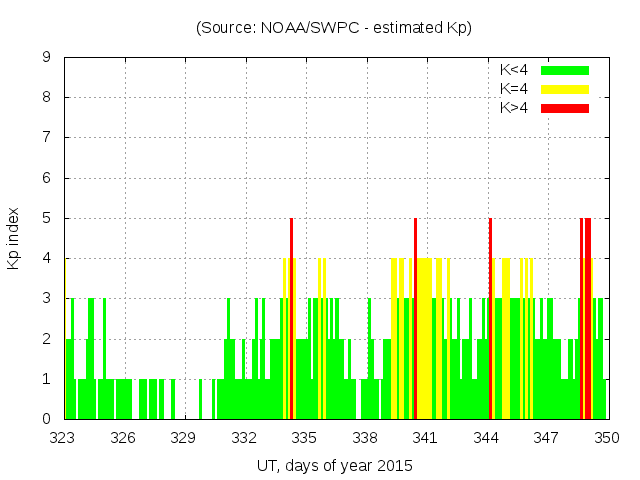The image size is (640, 480).
Task: Click the wide red bar near day 349
Action: (x=588, y=320)
